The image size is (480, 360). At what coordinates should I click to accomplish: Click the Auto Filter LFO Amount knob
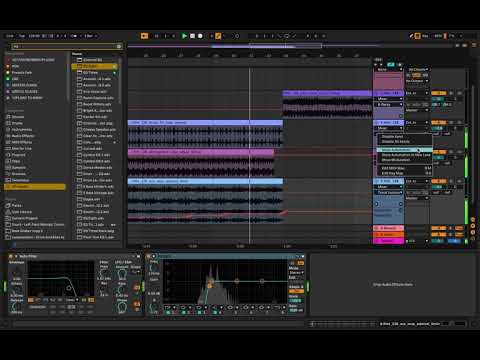(122, 274)
